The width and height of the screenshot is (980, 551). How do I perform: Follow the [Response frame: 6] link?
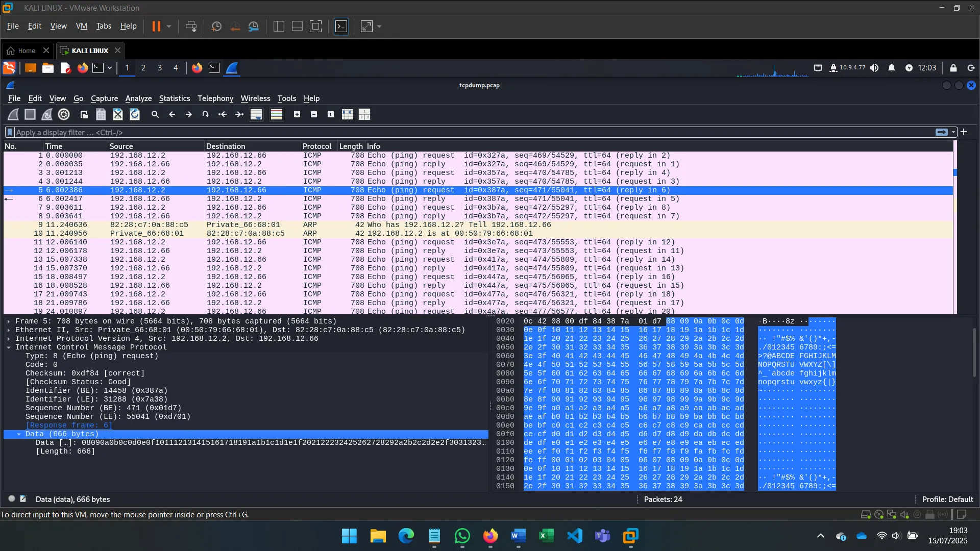coord(69,425)
